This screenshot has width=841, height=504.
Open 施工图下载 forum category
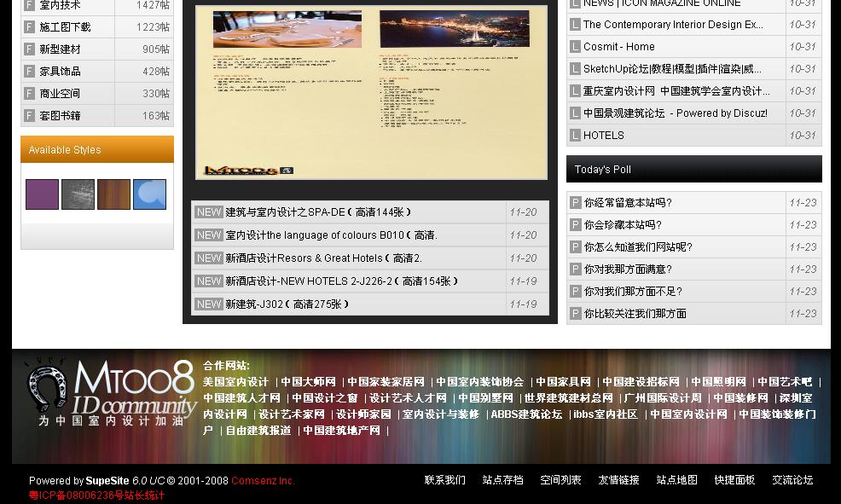coord(65,26)
